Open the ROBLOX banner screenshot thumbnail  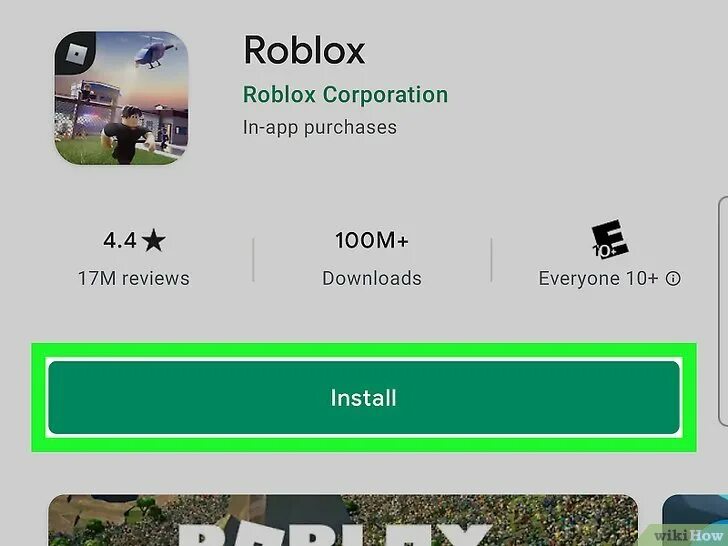pyautogui.click(x=343, y=520)
